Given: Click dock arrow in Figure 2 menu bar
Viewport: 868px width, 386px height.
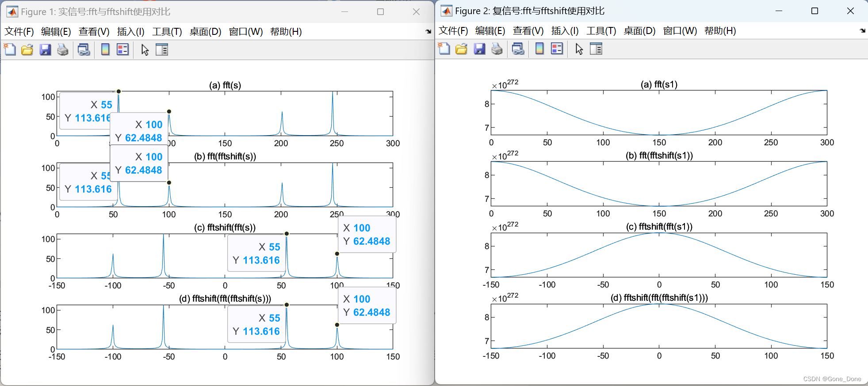Looking at the screenshot, I should 862,31.
